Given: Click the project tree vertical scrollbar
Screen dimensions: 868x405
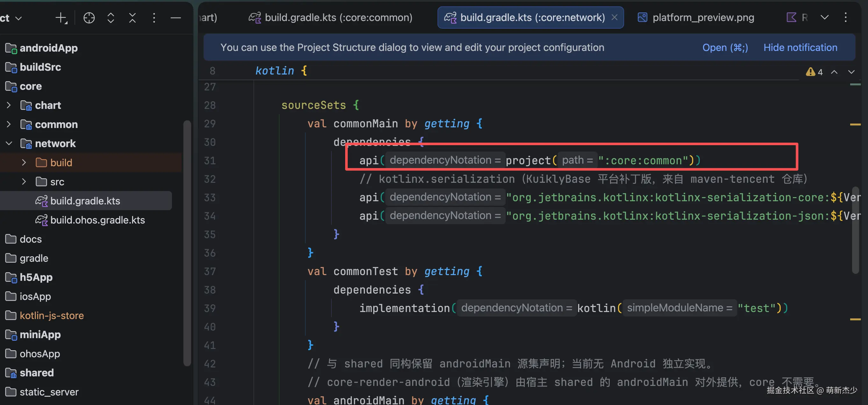Looking at the screenshot, I should (x=187, y=243).
